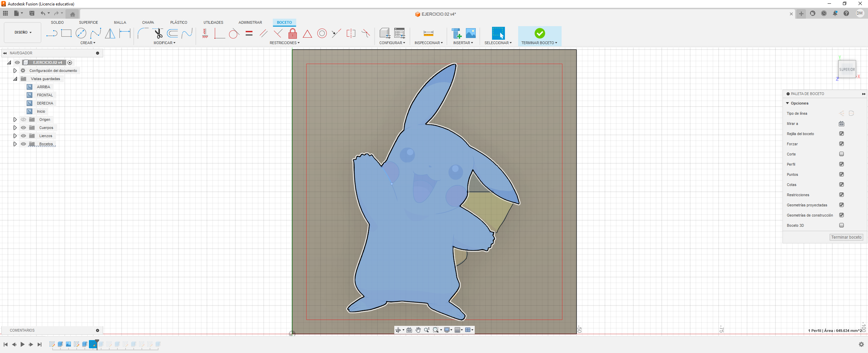Image resolution: width=868 pixels, height=353 pixels.
Task: Toggle the Puntos checkbox
Action: pyautogui.click(x=842, y=174)
